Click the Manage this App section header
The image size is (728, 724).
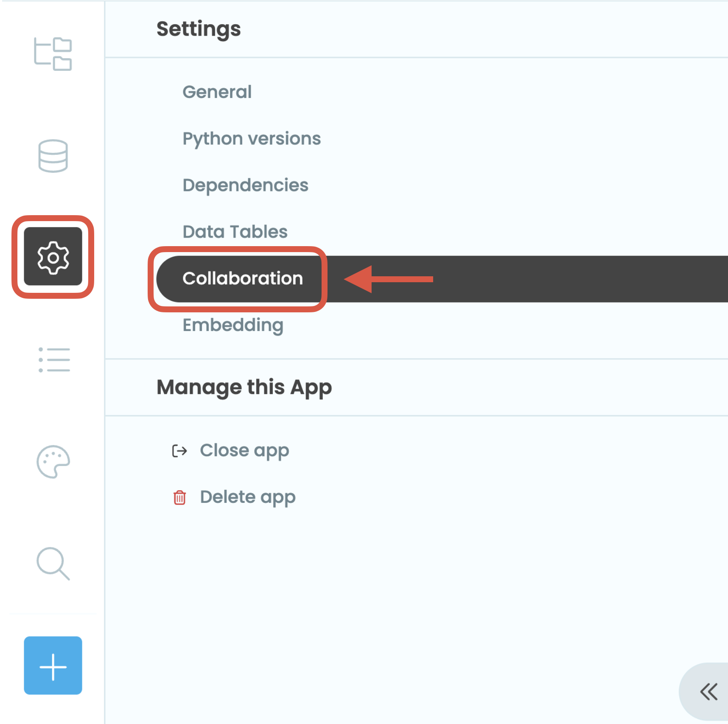[244, 387]
